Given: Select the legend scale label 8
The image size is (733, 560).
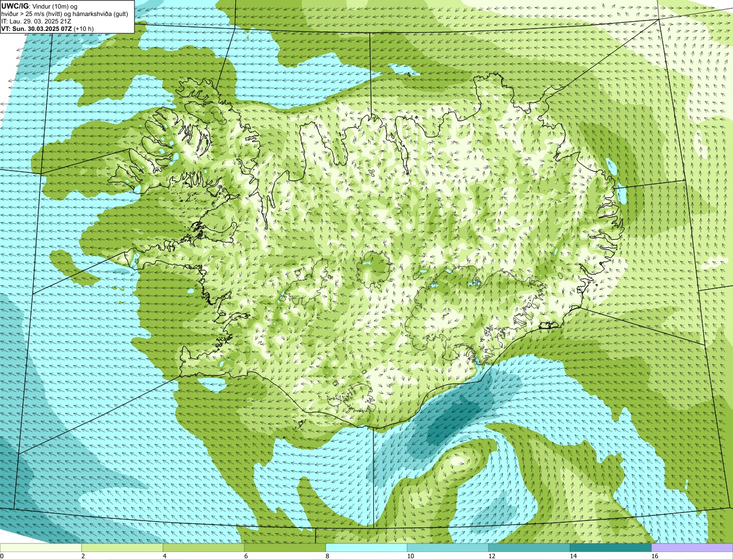Looking at the screenshot, I should pos(327,556).
